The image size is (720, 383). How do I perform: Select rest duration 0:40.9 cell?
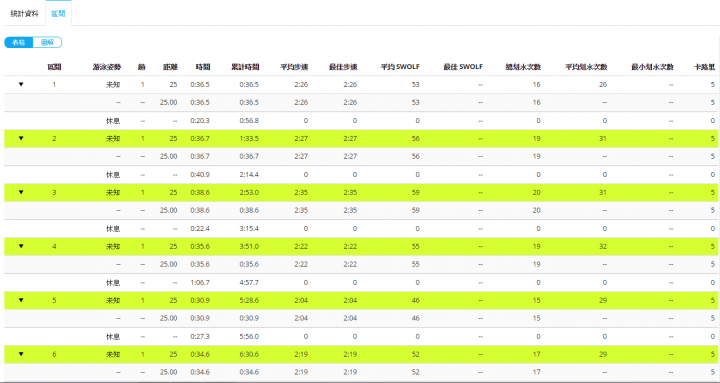(200, 175)
